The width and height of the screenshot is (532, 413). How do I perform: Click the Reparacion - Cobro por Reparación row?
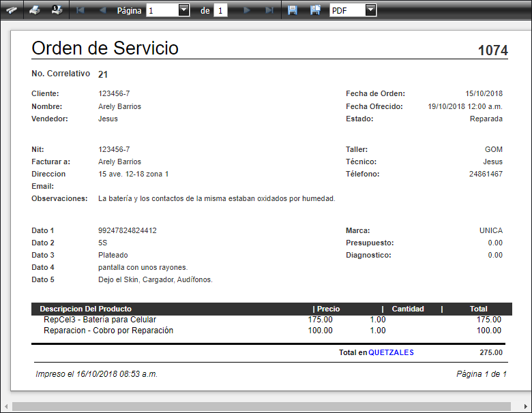(x=272, y=331)
